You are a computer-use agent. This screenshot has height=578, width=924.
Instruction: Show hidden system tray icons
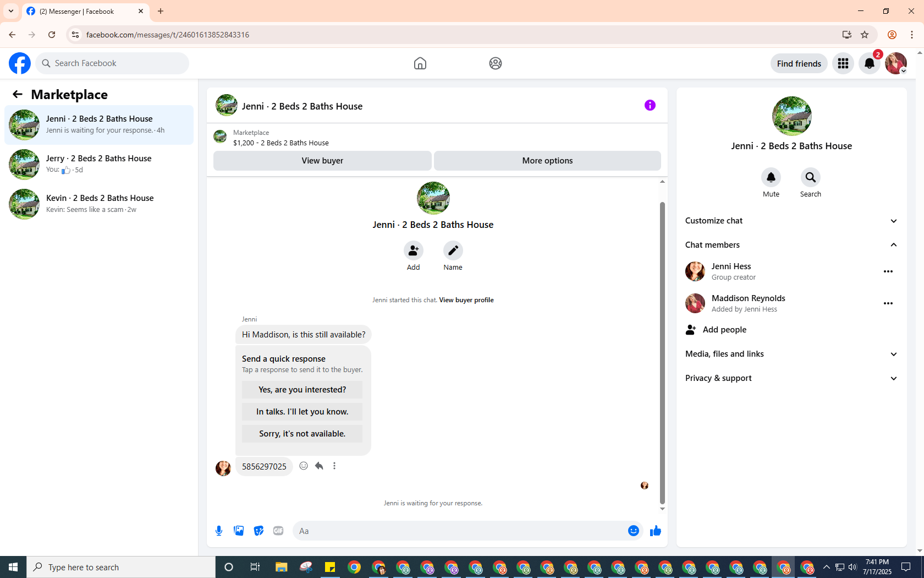pos(826,567)
